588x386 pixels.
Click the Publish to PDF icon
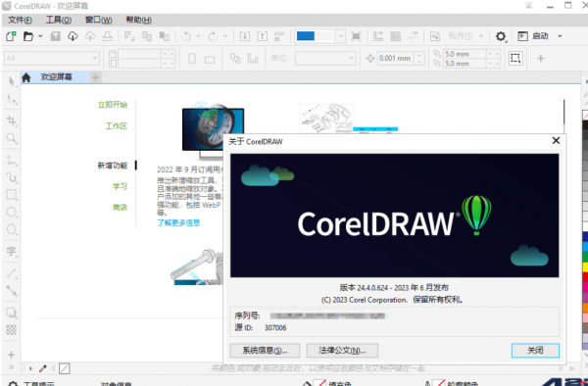[279, 36]
